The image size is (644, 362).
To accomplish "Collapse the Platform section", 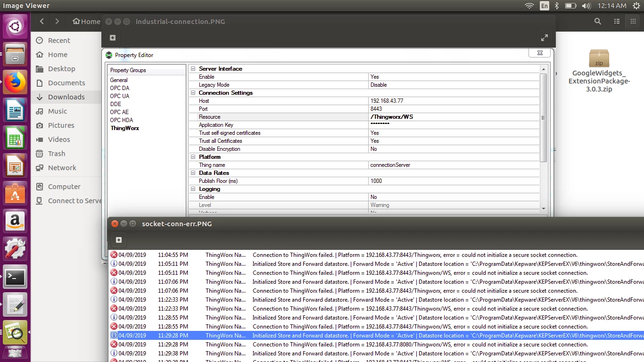I will (192, 157).
